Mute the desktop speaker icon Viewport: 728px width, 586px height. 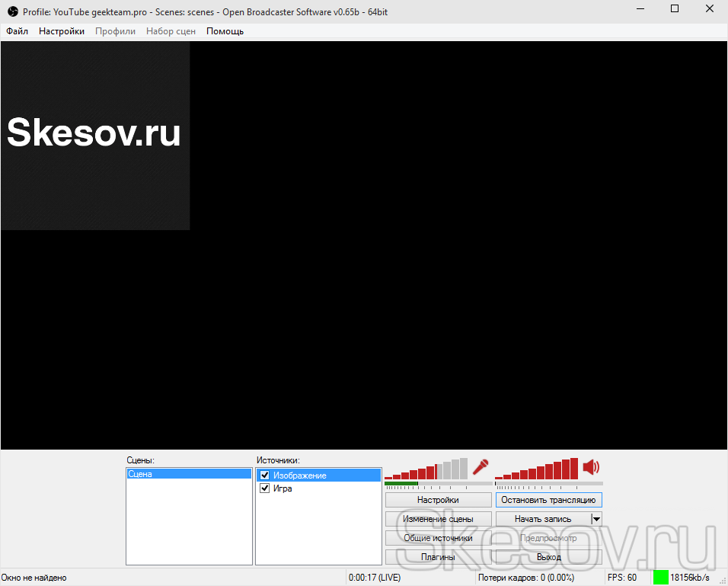tap(591, 467)
